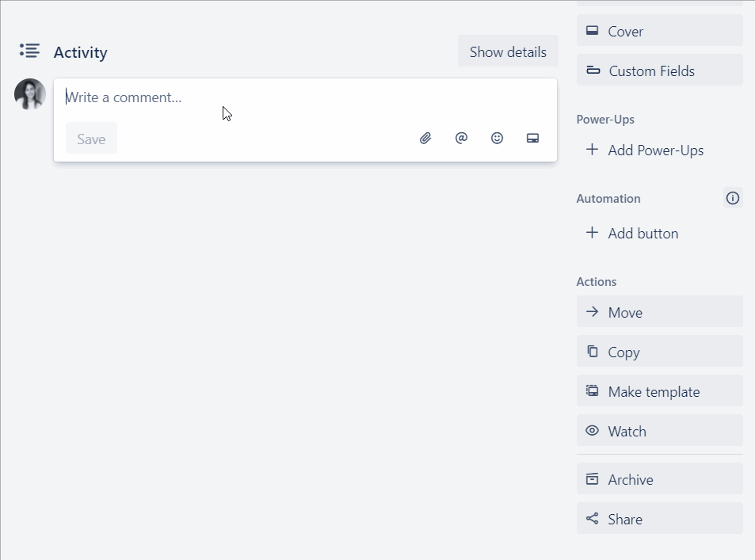Screen dimensions: 755x560
Task: Click the Activity list icon
Action: click(x=29, y=50)
